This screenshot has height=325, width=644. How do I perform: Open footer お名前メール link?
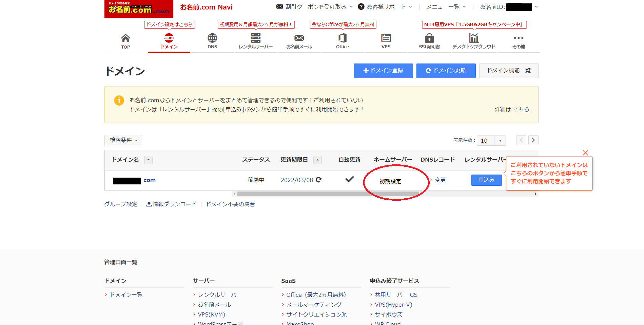(x=214, y=305)
